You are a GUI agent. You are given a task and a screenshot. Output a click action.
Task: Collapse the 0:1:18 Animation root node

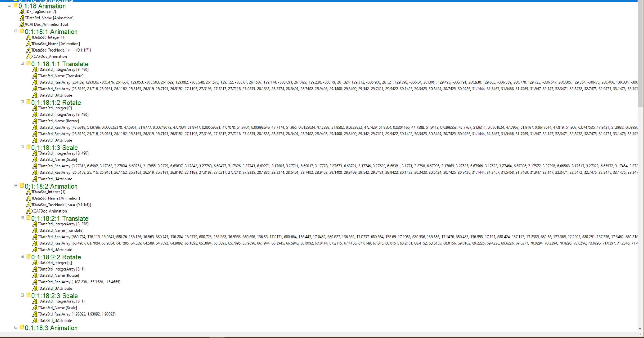click(10, 5)
